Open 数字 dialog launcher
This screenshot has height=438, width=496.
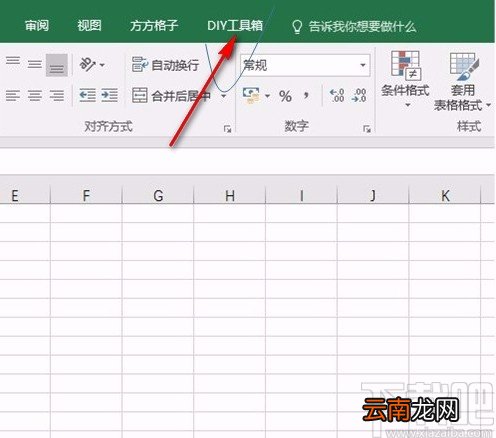(367, 129)
